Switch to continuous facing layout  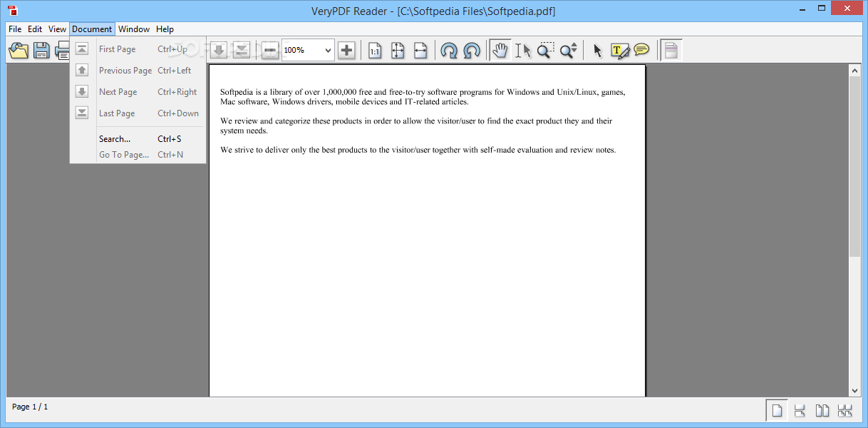click(x=845, y=410)
